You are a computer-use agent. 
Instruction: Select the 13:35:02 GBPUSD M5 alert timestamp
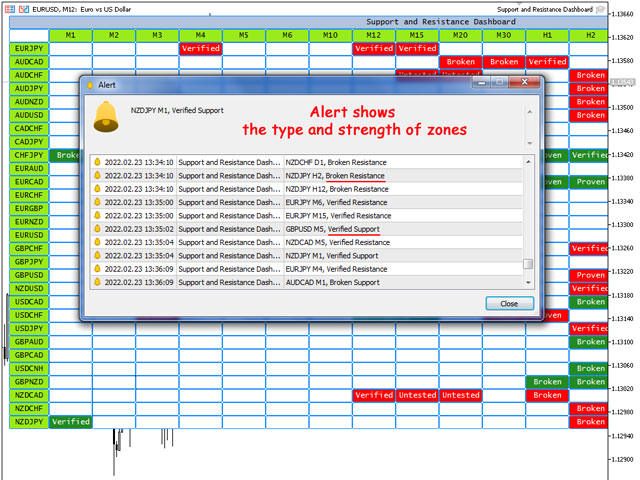(139, 229)
